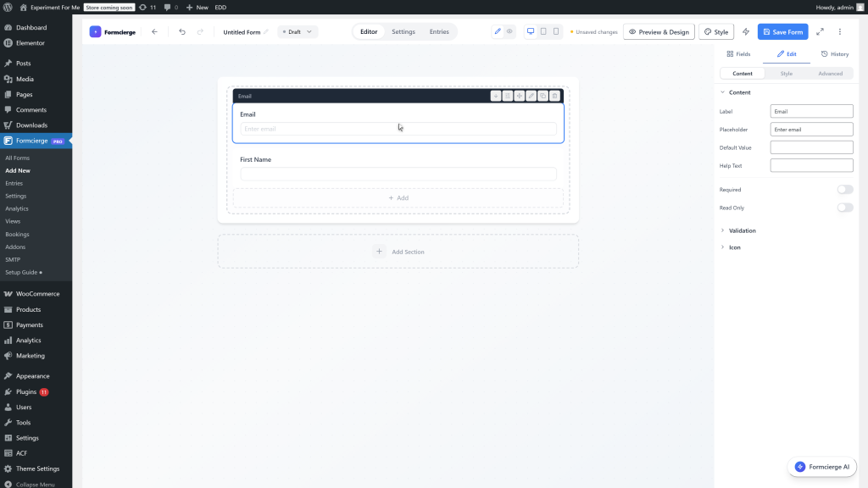This screenshot has height=488, width=868.
Task: Enable the Read Only toggle
Action: tap(844, 208)
